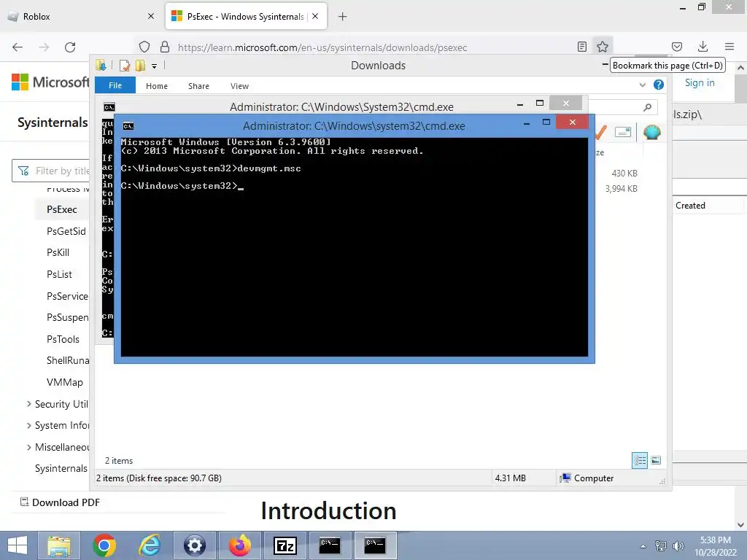
Task: Click the 3,994 KB file size entry
Action: pos(622,189)
